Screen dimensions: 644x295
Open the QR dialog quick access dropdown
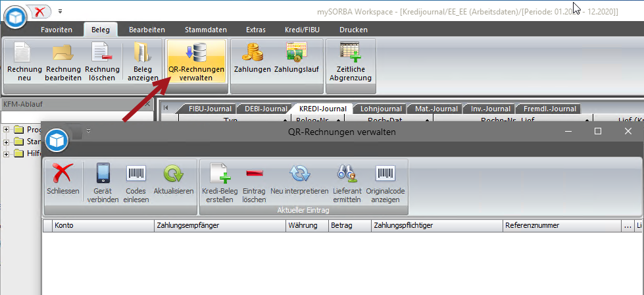tap(88, 131)
